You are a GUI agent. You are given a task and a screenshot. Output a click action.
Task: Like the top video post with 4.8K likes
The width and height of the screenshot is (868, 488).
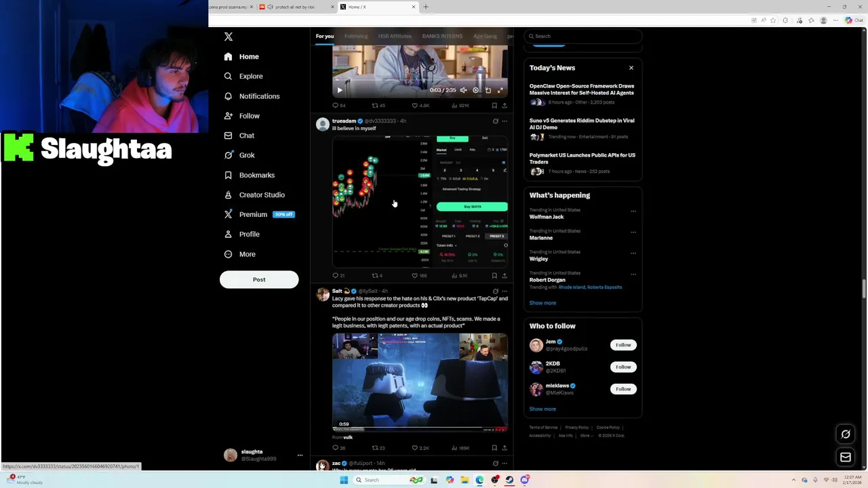[x=421, y=106]
